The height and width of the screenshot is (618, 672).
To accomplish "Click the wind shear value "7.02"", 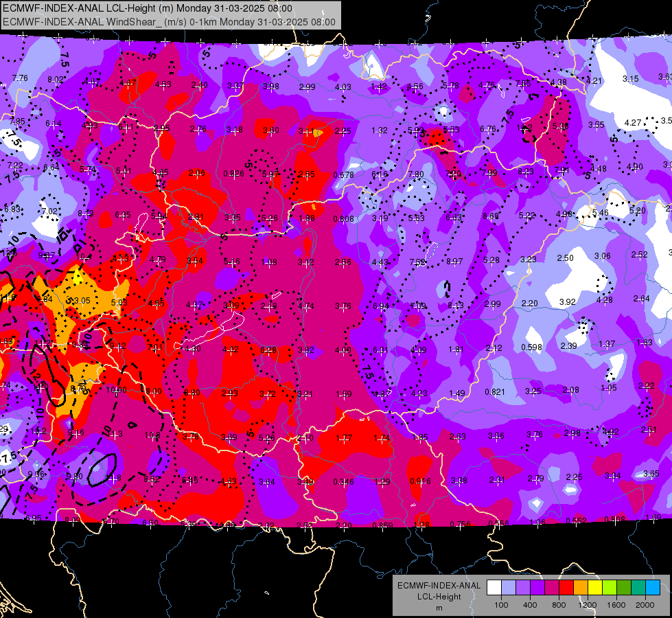I will coord(49,211).
